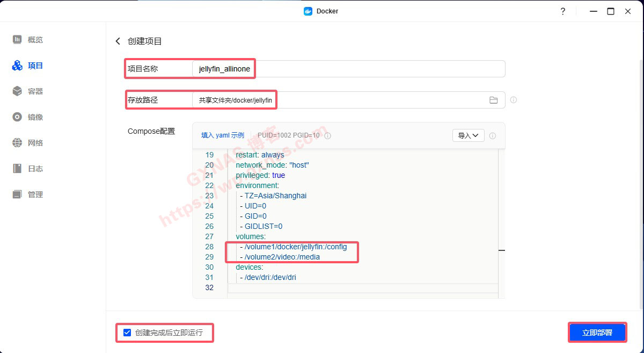Click the Management (管理) sidebar icon
Image resolution: width=644 pixels, height=353 pixels.
[17, 194]
